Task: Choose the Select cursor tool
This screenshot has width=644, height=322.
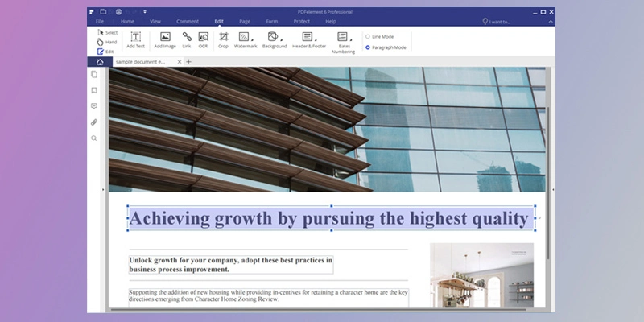Action: 108,32
